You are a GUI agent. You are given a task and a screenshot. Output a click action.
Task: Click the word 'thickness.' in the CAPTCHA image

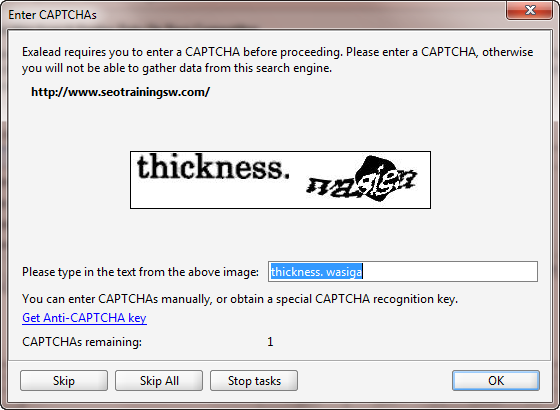click(x=213, y=167)
